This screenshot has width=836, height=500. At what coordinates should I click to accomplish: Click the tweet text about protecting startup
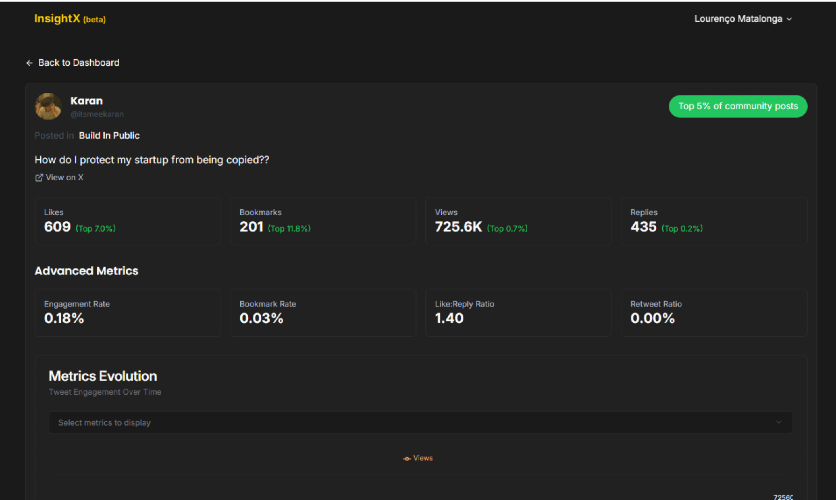[x=152, y=160]
